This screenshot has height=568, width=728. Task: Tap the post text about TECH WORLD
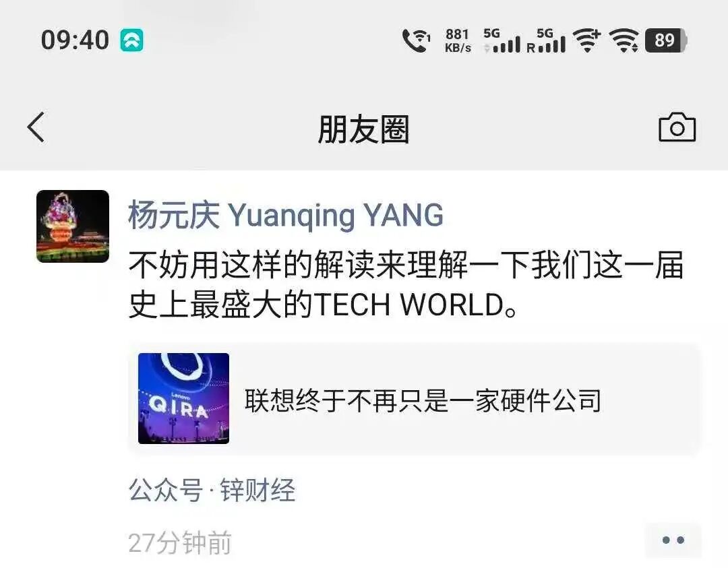pos(406,284)
